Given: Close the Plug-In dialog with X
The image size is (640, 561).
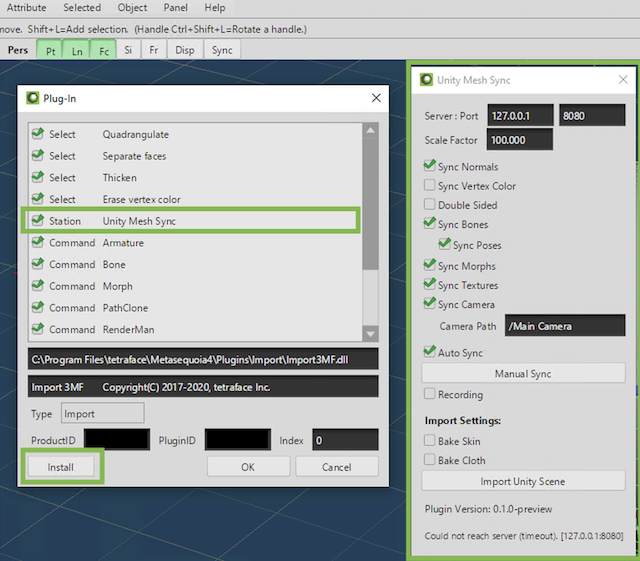Looking at the screenshot, I should 376,98.
